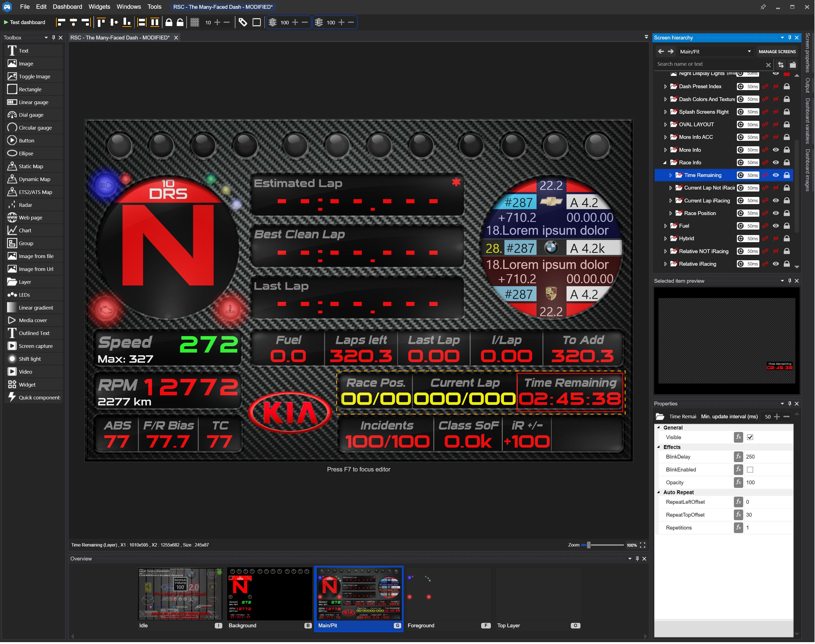The width and height of the screenshot is (815, 644).
Task: Hide the Race Position layer with its eye icon
Action: point(775,213)
